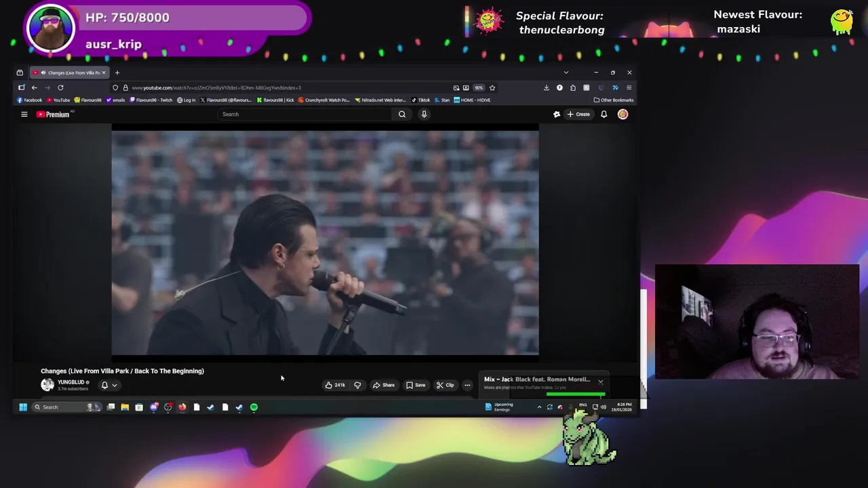The height and width of the screenshot is (488, 868).
Task: Bookmark this page with the star icon
Action: click(492, 87)
